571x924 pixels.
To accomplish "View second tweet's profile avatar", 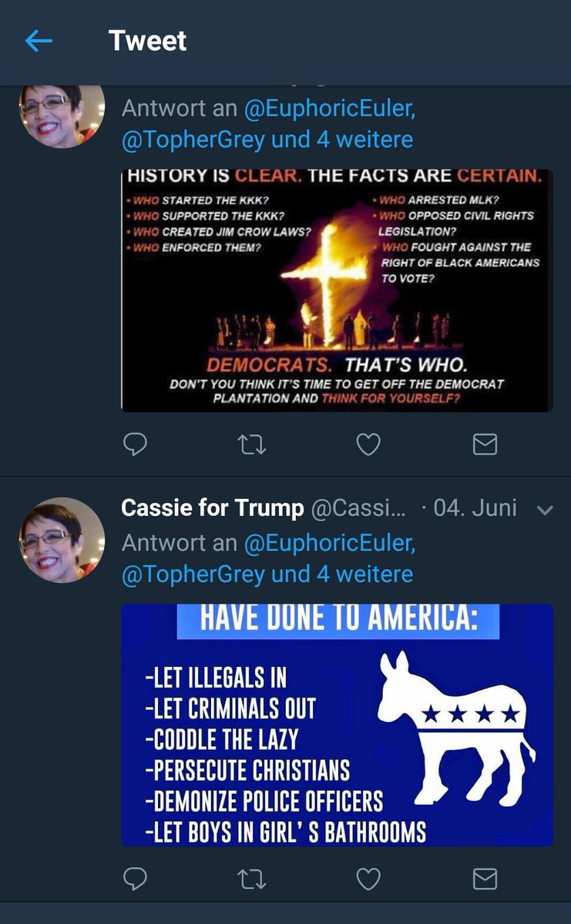I will [x=62, y=540].
